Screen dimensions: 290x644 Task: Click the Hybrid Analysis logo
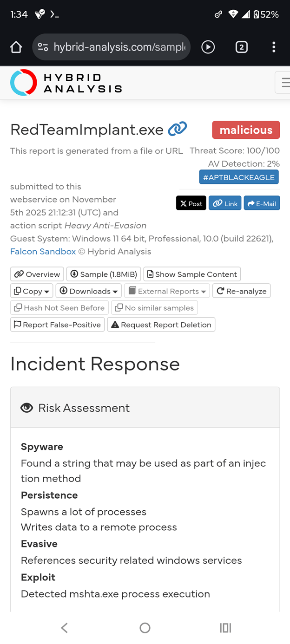click(66, 83)
